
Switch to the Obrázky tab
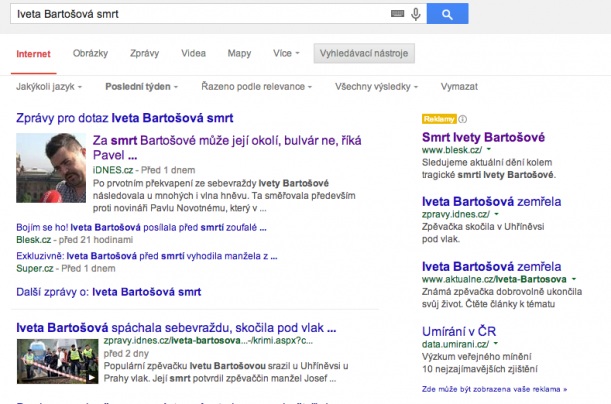[91, 53]
